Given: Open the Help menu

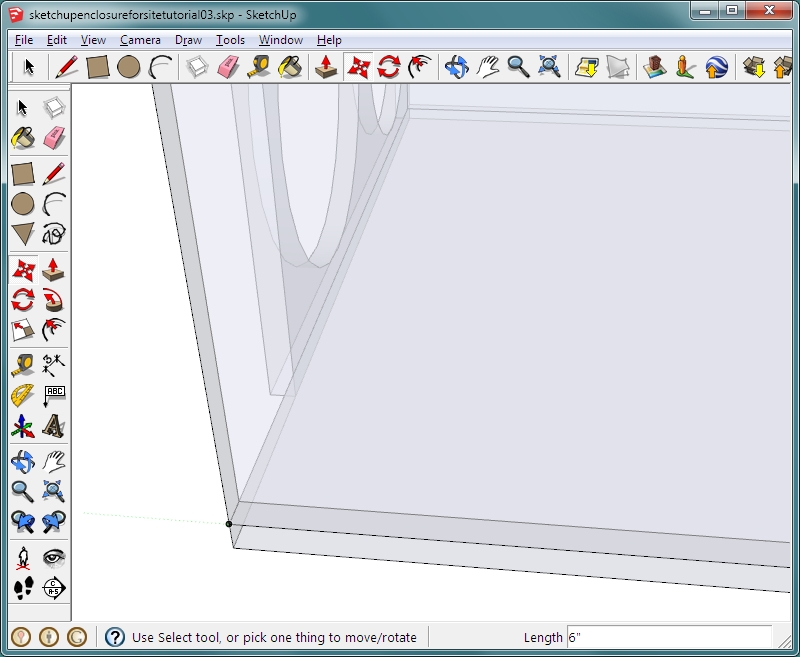Looking at the screenshot, I should pyautogui.click(x=329, y=40).
